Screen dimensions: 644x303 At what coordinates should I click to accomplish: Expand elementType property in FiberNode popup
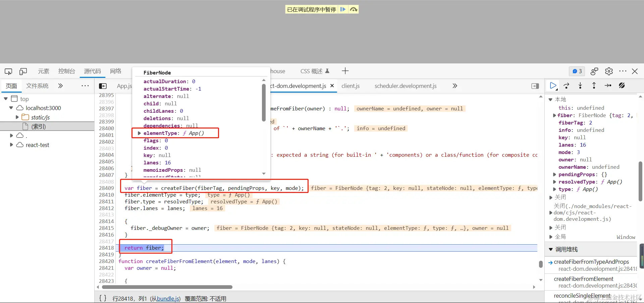pos(139,133)
